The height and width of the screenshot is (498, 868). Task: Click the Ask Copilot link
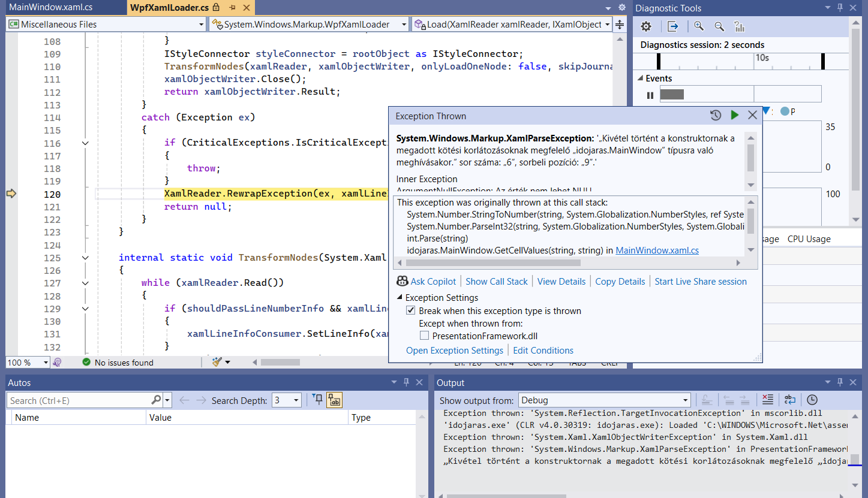click(433, 281)
